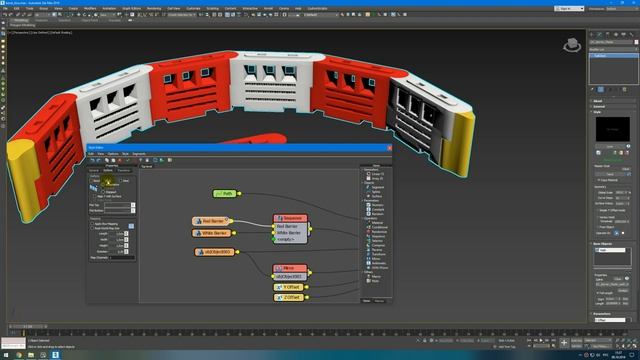Open Style Editor Segments menu
This screenshot has width=640, height=360.
click(x=139, y=154)
